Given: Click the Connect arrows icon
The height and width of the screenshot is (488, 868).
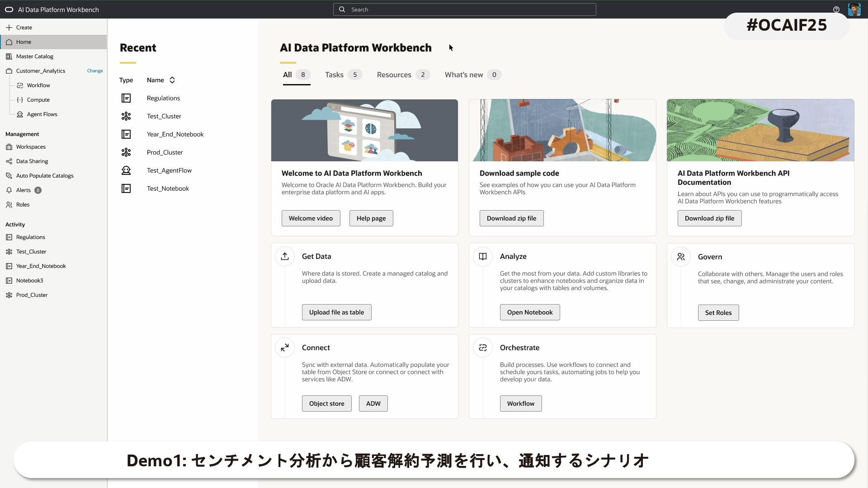Looking at the screenshot, I should (284, 347).
